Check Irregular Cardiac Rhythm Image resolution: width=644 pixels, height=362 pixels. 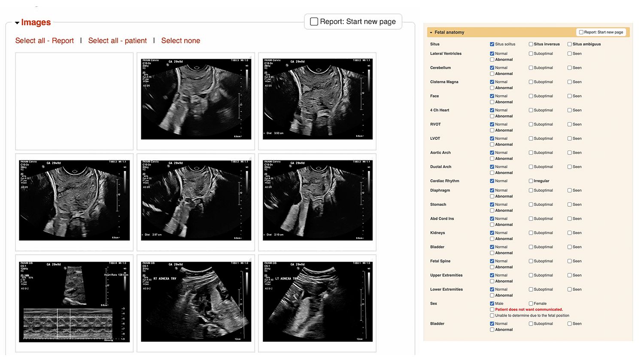[x=531, y=181]
